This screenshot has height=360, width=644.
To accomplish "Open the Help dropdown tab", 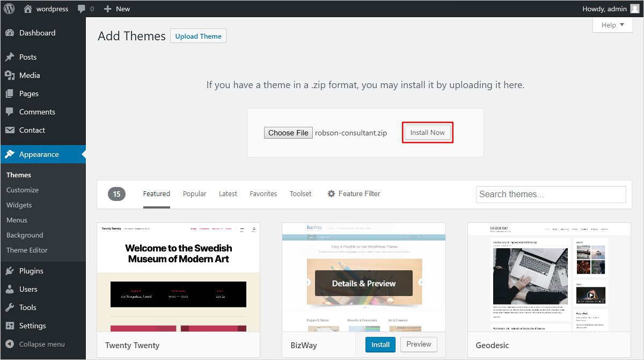I will point(613,25).
